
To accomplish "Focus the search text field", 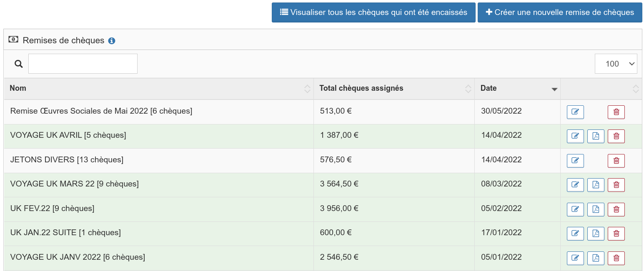I will 83,64.
